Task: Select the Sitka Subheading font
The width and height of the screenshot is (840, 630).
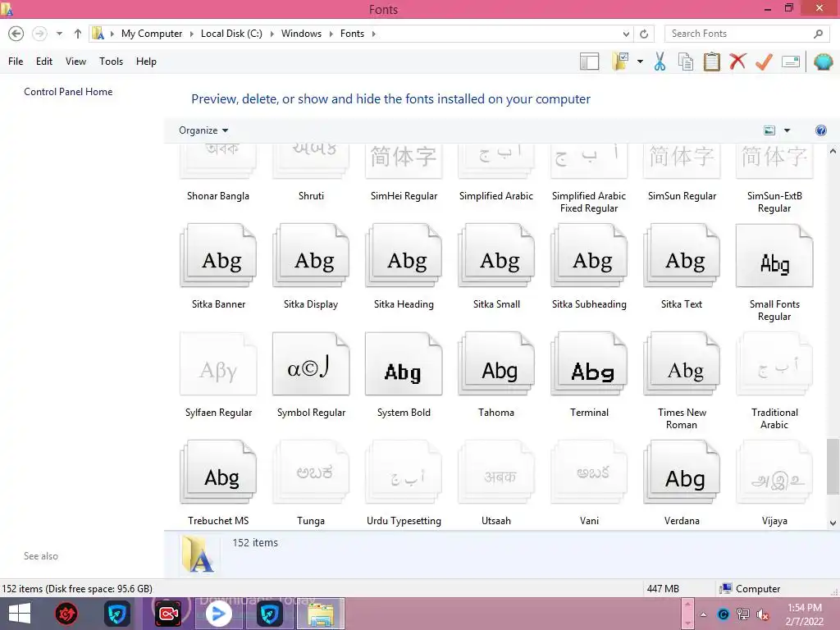Action: 589,267
